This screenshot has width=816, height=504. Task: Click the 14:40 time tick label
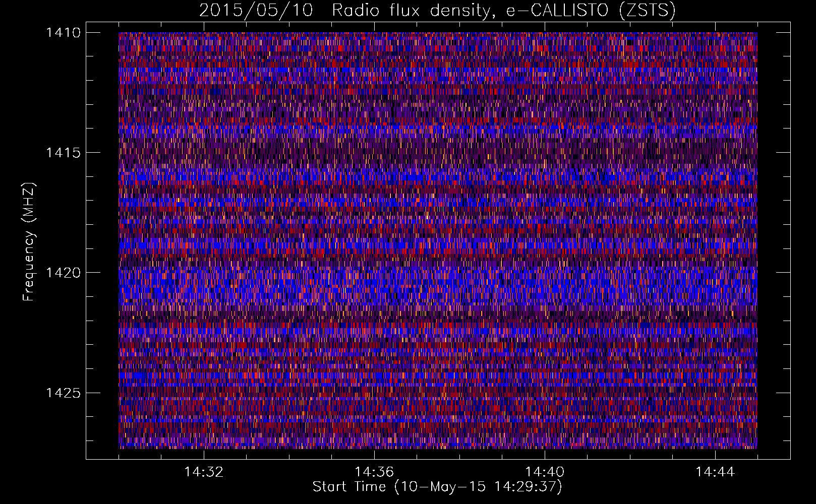point(545,472)
